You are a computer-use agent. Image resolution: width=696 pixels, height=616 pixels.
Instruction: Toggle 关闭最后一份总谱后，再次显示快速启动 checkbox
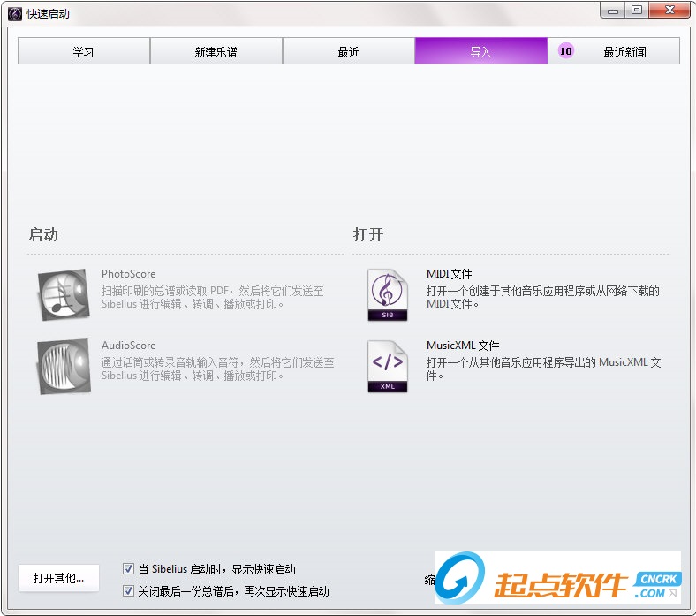click(128, 590)
